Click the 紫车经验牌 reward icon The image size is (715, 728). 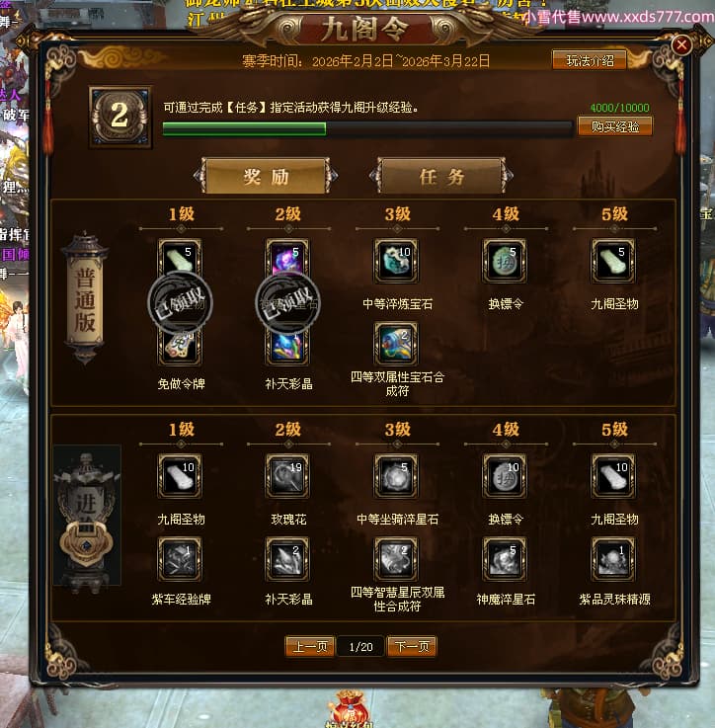click(180, 559)
